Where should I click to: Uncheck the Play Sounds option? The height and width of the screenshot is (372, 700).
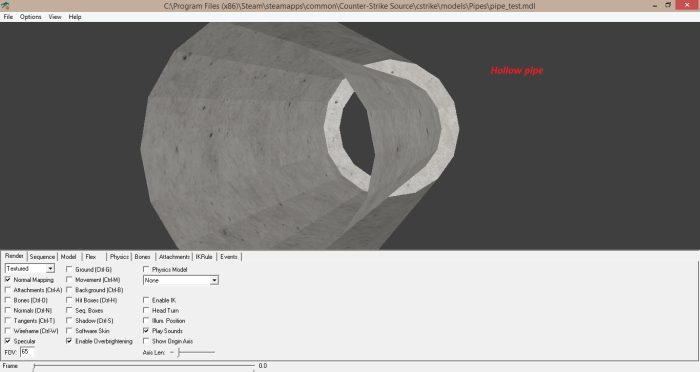tap(146, 331)
